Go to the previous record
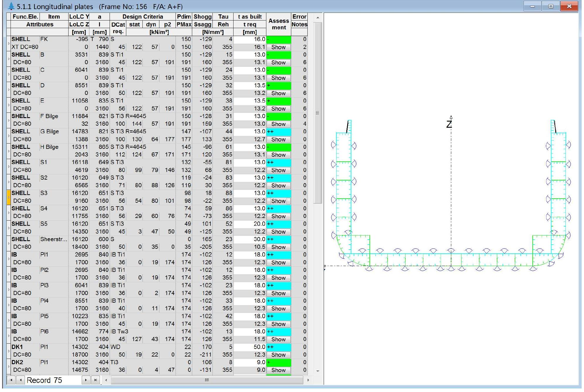This screenshot has width=584, height=392. [21, 380]
